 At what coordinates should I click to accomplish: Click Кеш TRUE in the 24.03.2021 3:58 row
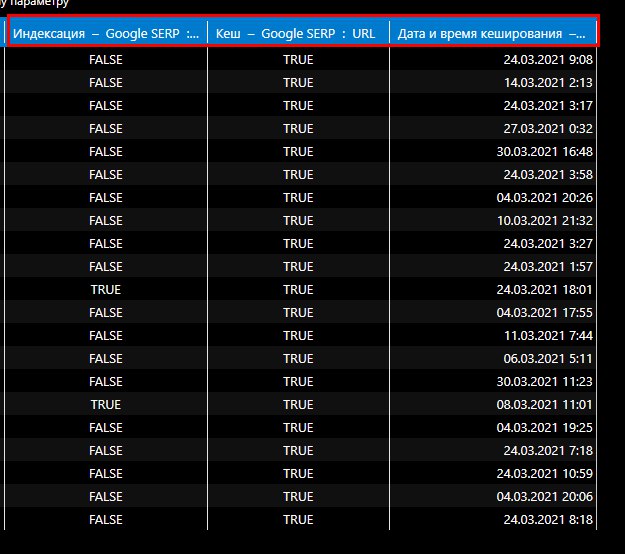point(298,175)
